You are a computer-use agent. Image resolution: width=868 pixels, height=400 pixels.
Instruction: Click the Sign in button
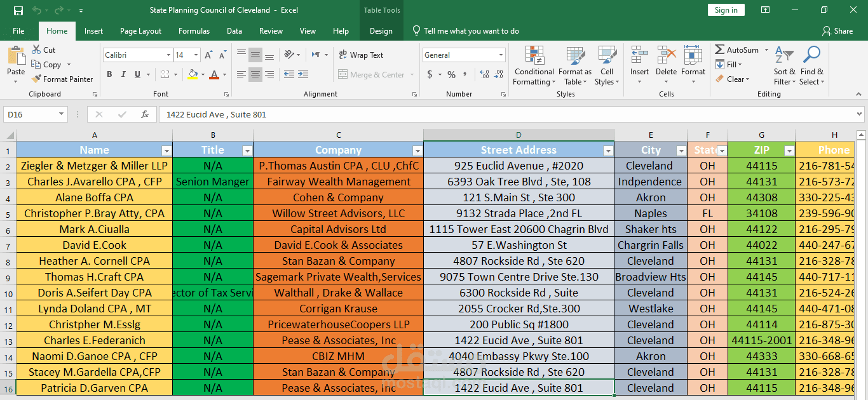point(726,10)
